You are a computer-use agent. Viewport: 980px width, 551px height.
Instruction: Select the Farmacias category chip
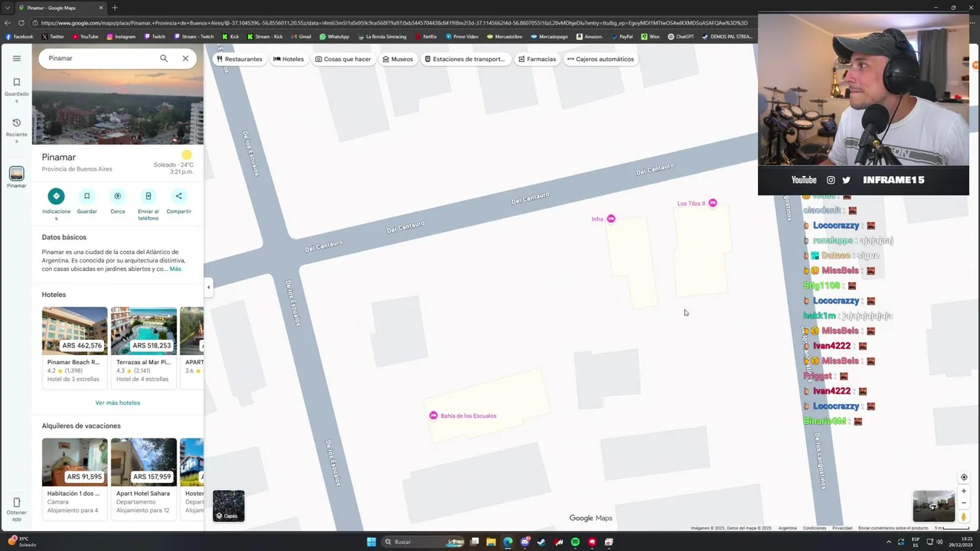click(537, 59)
